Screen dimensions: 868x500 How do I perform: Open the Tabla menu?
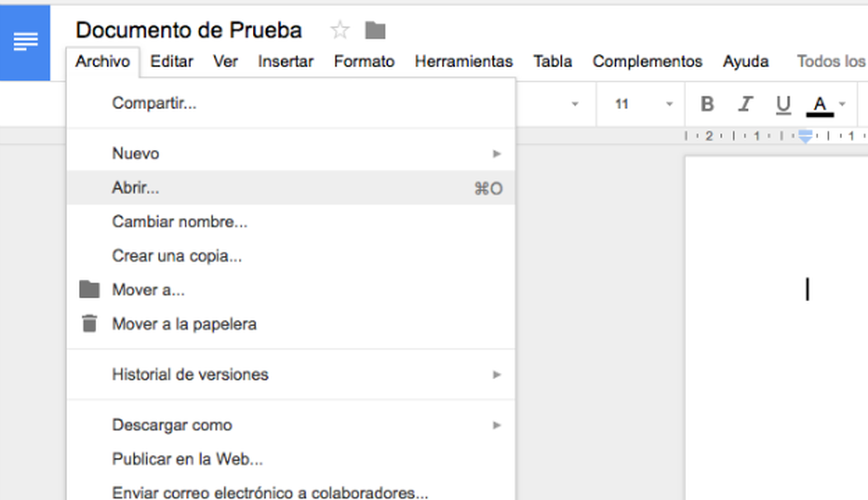[x=552, y=61]
